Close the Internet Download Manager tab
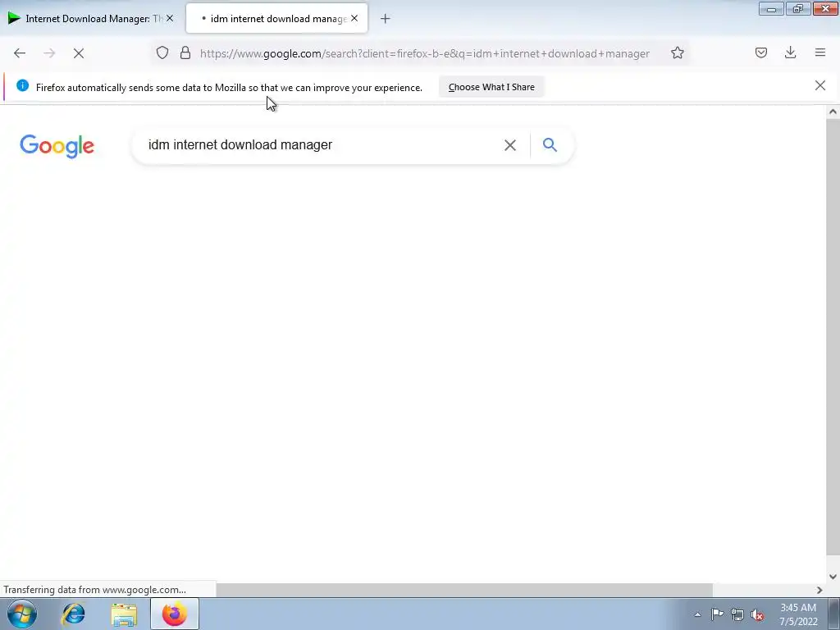Image resolution: width=840 pixels, height=630 pixels. tap(170, 18)
